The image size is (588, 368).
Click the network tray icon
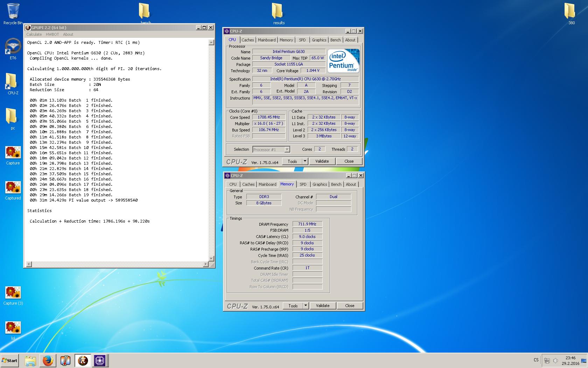click(547, 361)
